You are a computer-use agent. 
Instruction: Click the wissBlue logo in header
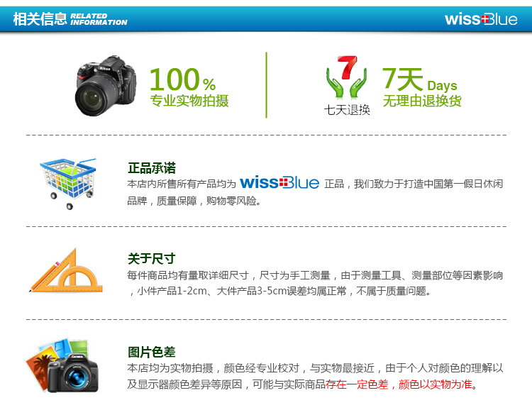(481, 19)
